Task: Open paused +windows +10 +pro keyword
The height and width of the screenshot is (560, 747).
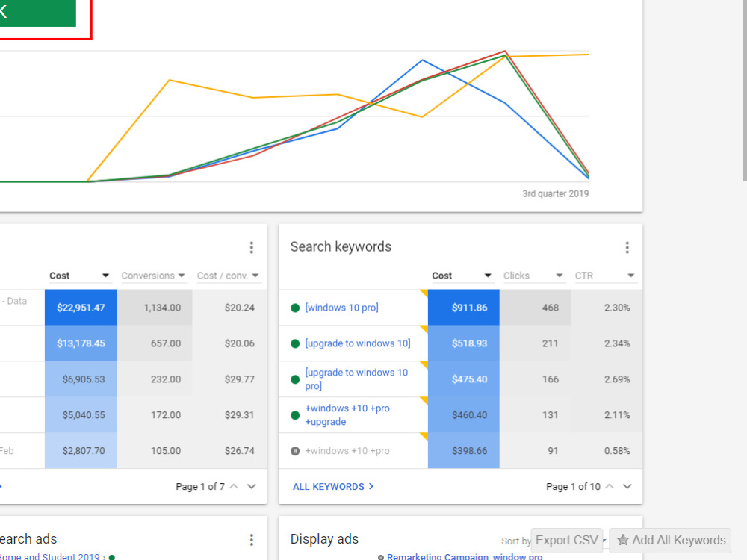Action: point(347,450)
